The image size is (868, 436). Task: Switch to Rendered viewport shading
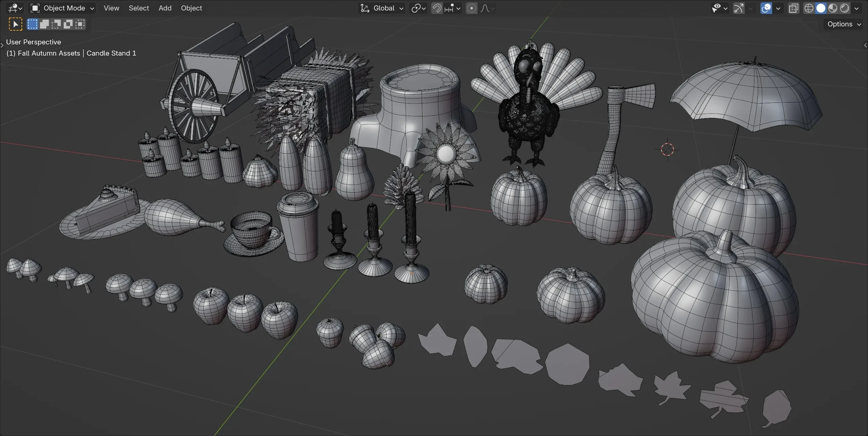844,8
